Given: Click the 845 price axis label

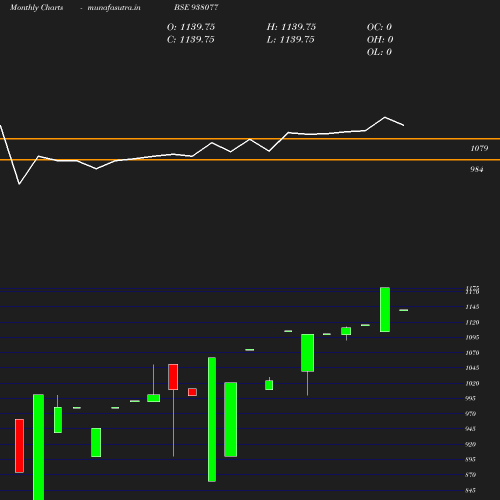Looking at the screenshot, I should coord(470,490).
